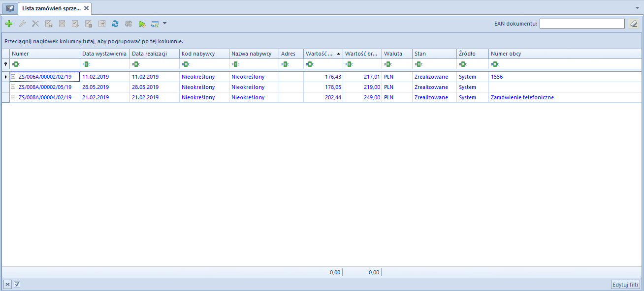
Task: Click the confirm-and-save icon with floppy disk
Action: pyautogui.click(x=49, y=24)
